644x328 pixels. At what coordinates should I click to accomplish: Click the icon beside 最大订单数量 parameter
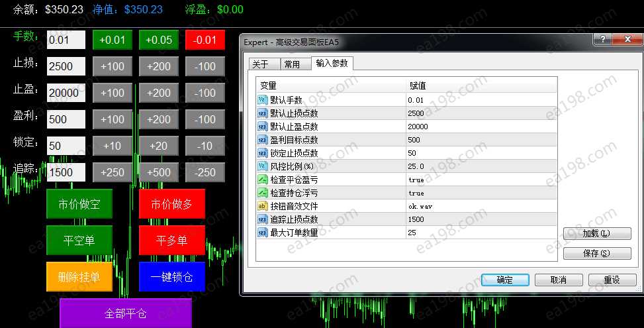tap(262, 232)
